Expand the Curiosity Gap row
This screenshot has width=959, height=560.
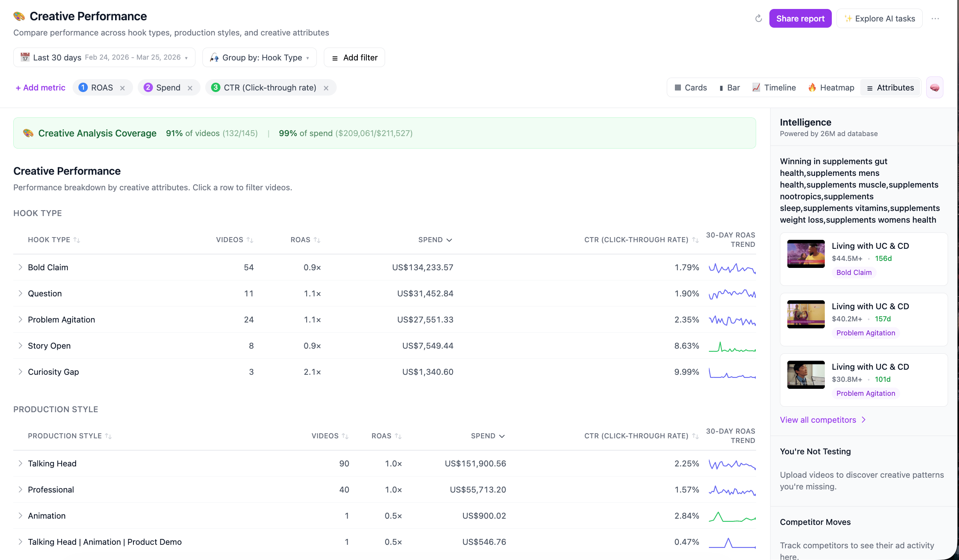click(x=20, y=372)
